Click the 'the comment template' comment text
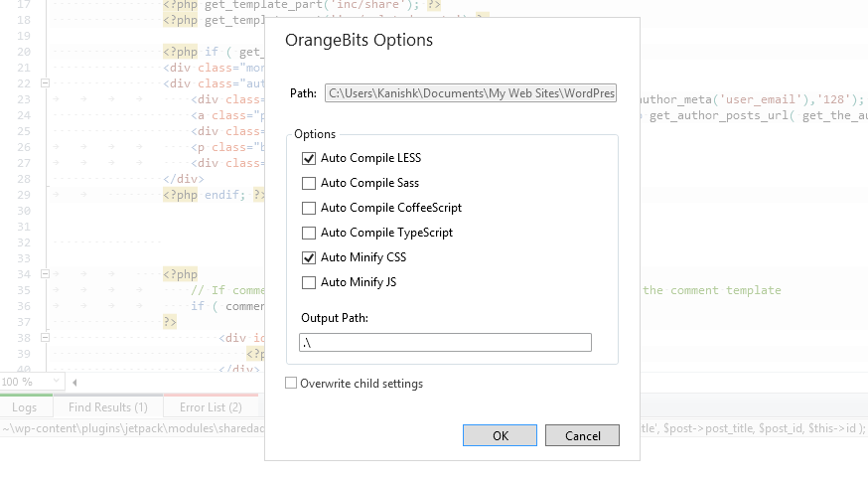Viewport: 868px width, 482px height. pos(711,290)
